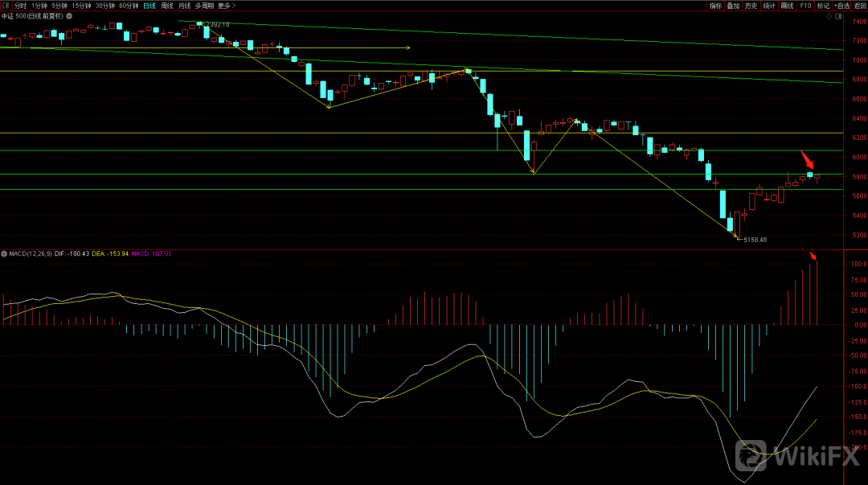Switch to 周线 weekly chart
This screenshot has width=868, height=485.
tap(167, 5)
